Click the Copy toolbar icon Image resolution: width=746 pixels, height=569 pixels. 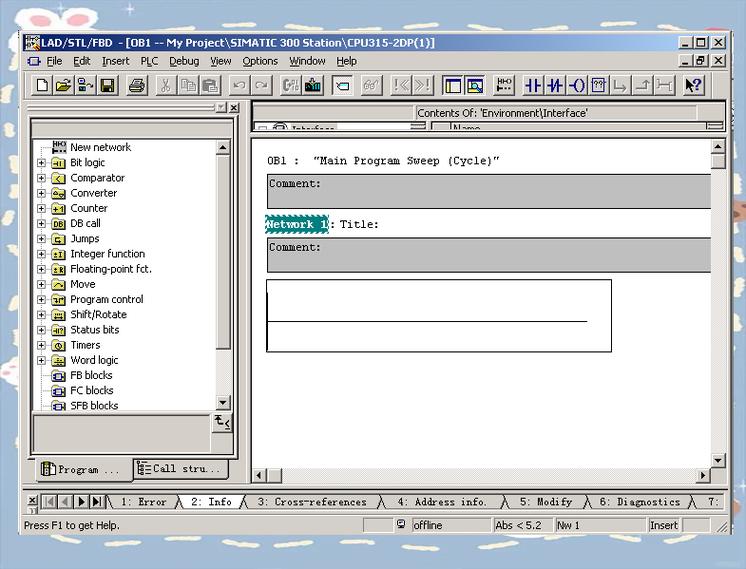[x=188, y=86]
